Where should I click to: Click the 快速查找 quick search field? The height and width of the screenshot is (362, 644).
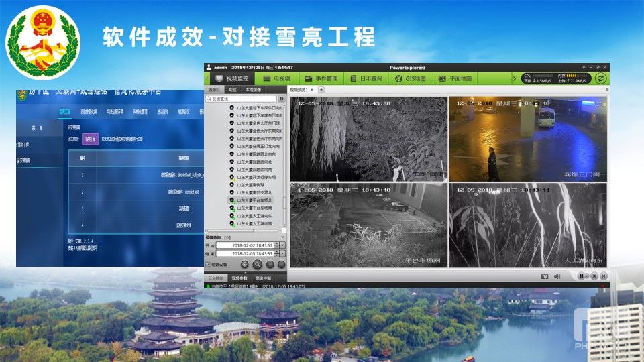click(241, 99)
